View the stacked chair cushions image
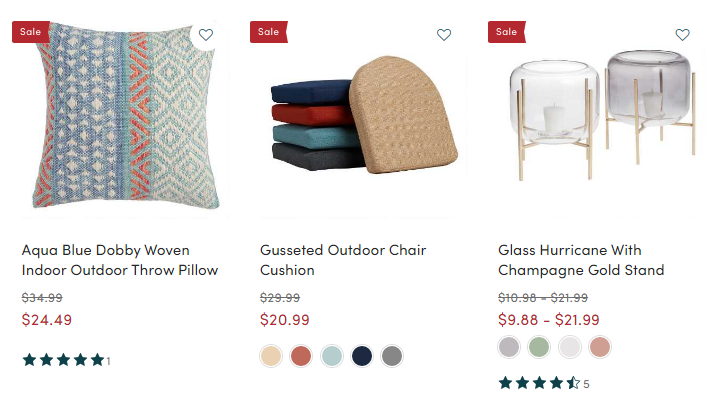 pyautogui.click(x=359, y=118)
